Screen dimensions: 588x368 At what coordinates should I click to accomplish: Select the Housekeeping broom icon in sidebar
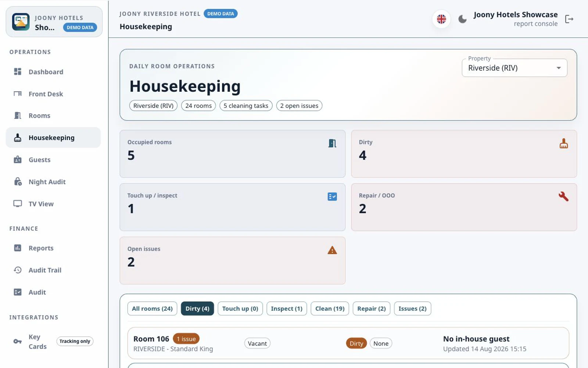18,138
